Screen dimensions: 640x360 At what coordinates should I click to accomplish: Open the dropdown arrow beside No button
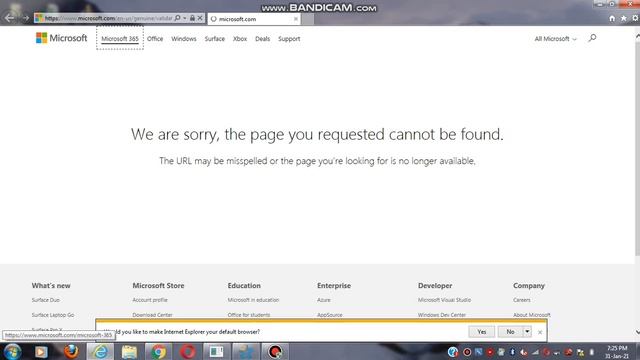click(527, 331)
